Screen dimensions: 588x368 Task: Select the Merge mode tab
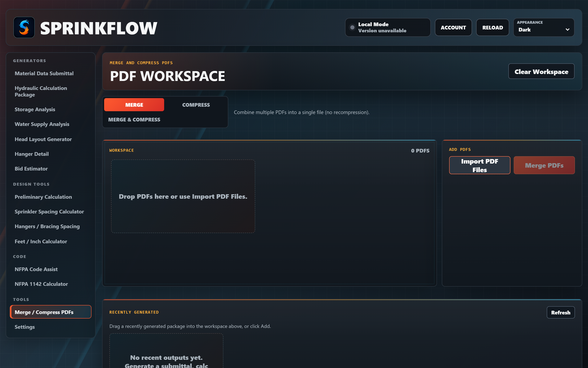(x=134, y=105)
